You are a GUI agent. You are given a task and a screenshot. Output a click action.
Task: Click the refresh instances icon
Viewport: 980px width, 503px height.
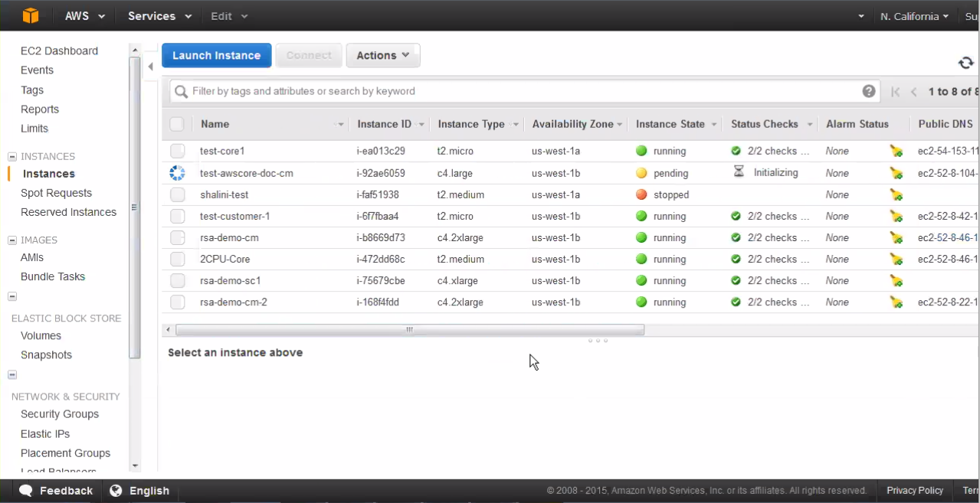point(965,63)
